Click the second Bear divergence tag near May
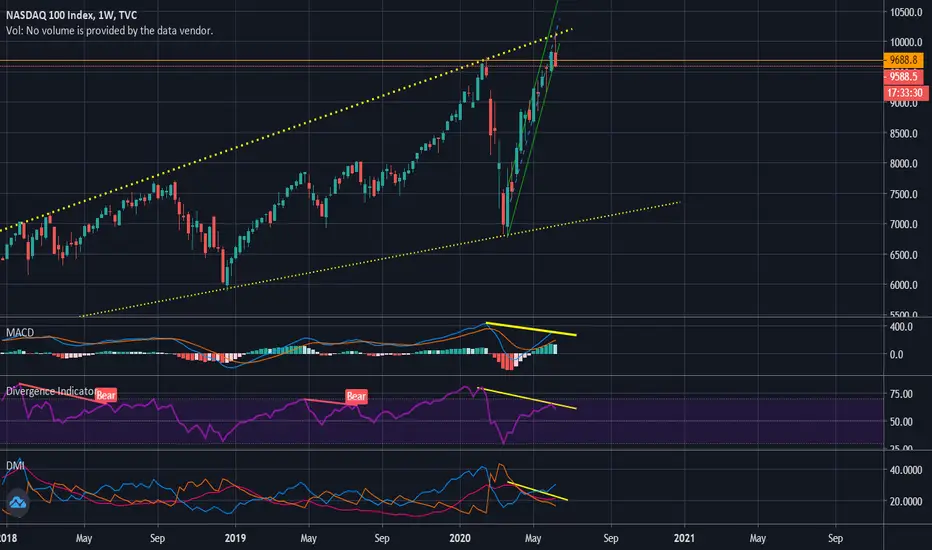Image resolution: width=932 pixels, height=550 pixels. 356,396
